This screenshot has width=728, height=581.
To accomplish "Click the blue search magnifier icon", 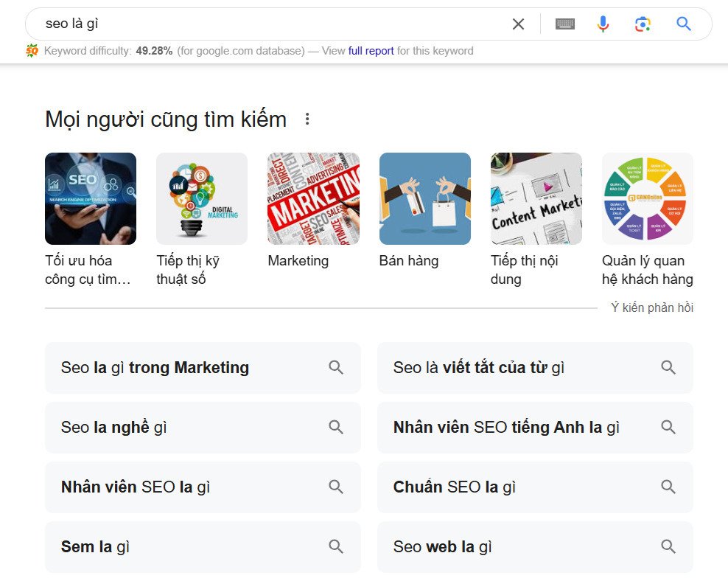I will [683, 23].
